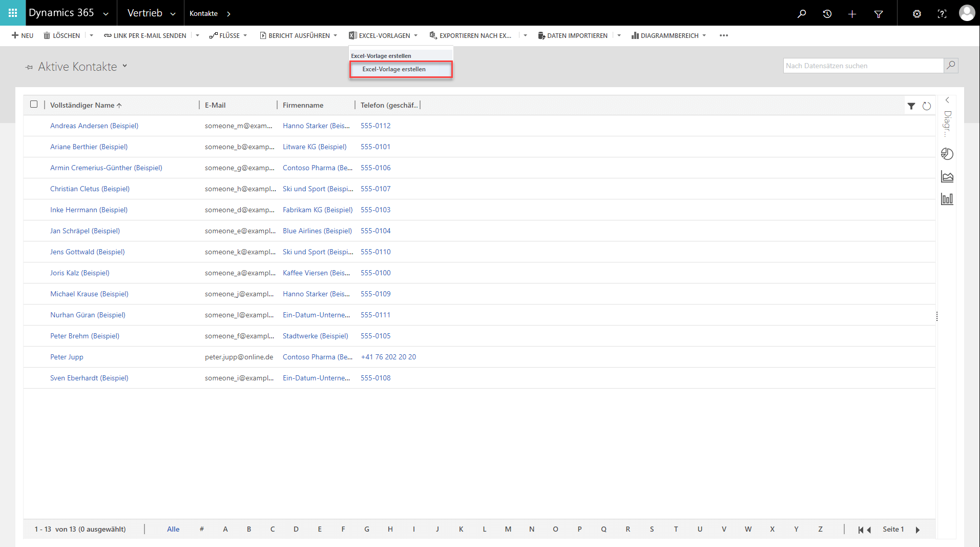
Task: Go to first page of records
Action: click(861, 530)
